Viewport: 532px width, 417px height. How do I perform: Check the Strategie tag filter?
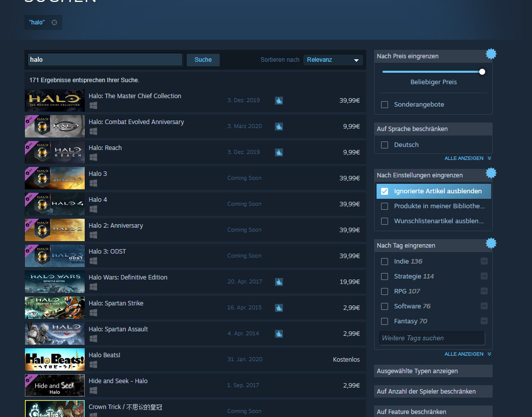pyautogui.click(x=385, y=277)
